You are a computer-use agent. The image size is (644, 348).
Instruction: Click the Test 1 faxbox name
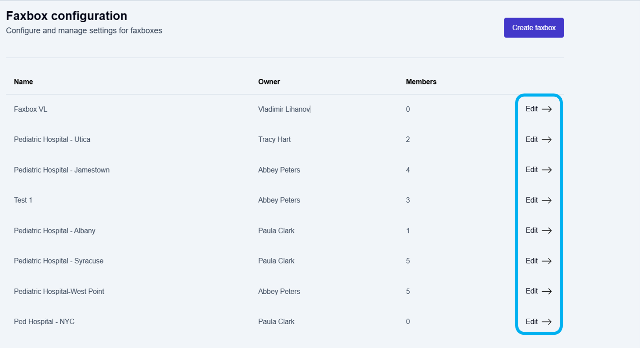(23, 200)
